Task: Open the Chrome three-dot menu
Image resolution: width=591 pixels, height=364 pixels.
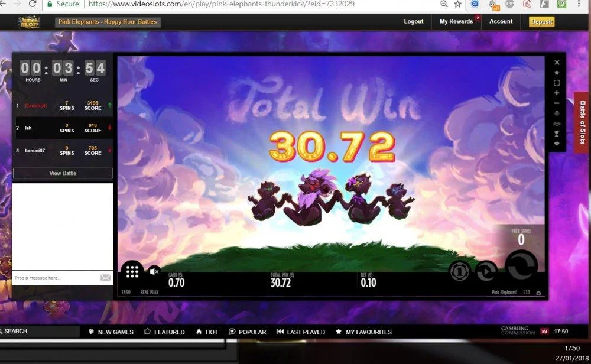Action: click(579, 4)
